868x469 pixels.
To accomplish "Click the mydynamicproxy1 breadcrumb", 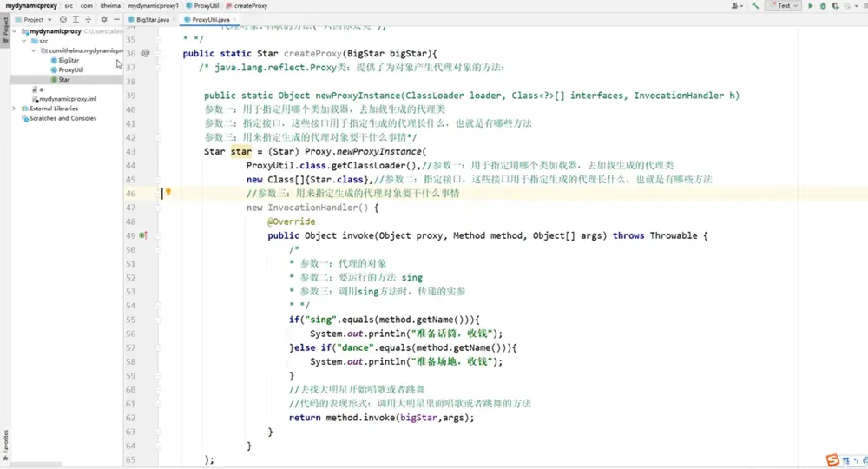I will (x=154, y=5).
